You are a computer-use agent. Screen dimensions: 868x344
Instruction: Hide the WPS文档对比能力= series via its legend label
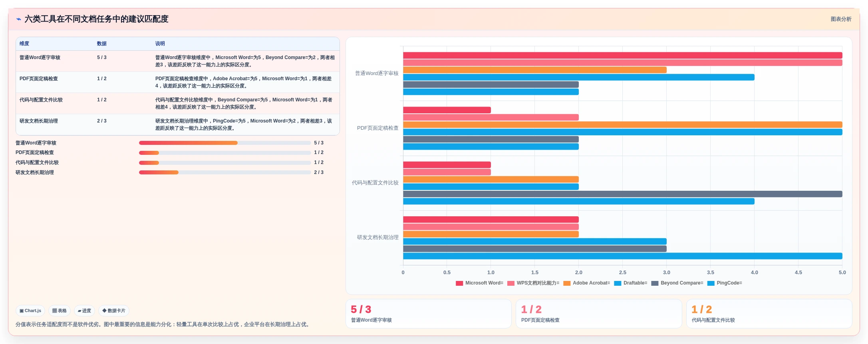pos(538,283)
